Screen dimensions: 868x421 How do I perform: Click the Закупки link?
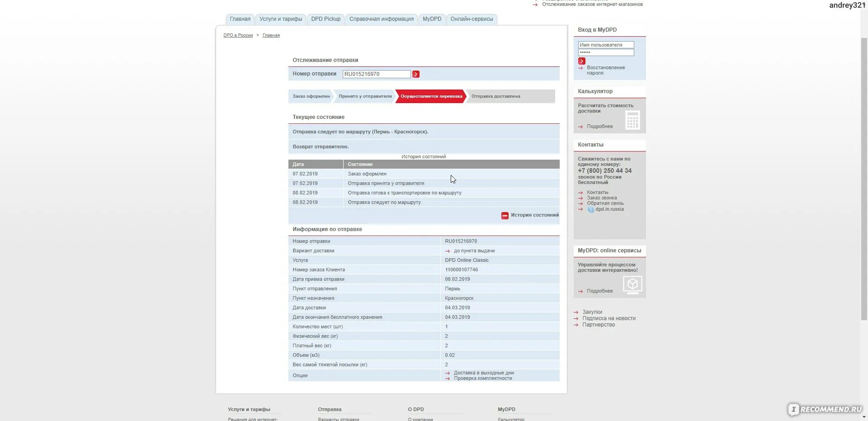tap(592, 312)
